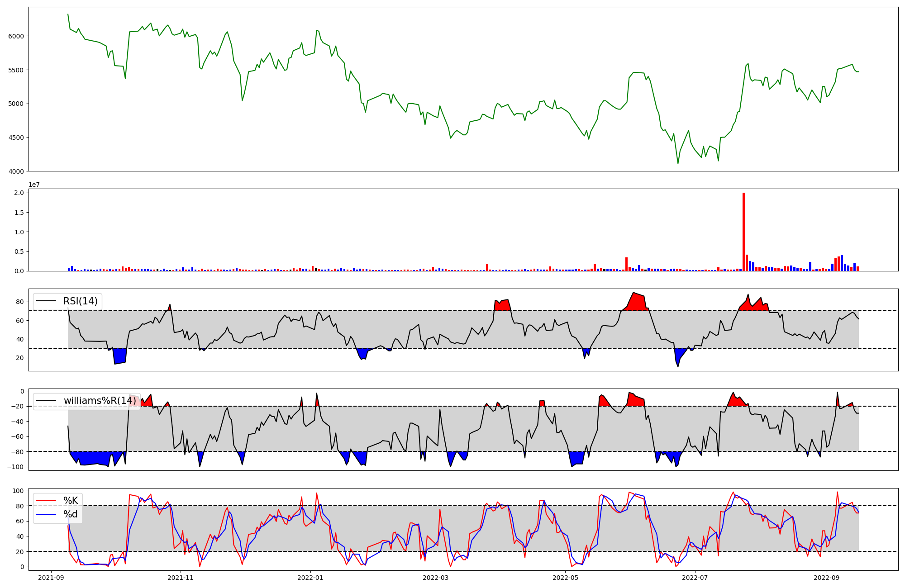The height and width of the screenshot is (588, 905).
Task: Click the red %K line sample in legend
Action: tap(46, 501)
